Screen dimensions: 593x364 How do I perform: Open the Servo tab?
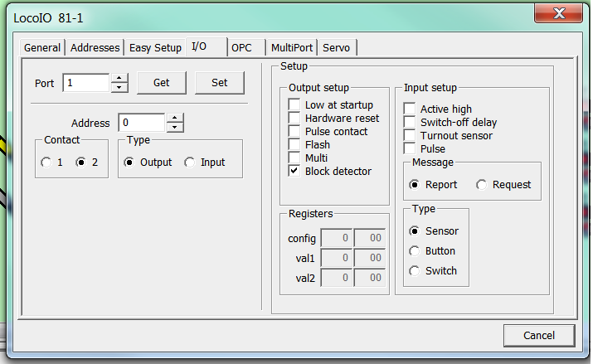(x=337, y=47)
